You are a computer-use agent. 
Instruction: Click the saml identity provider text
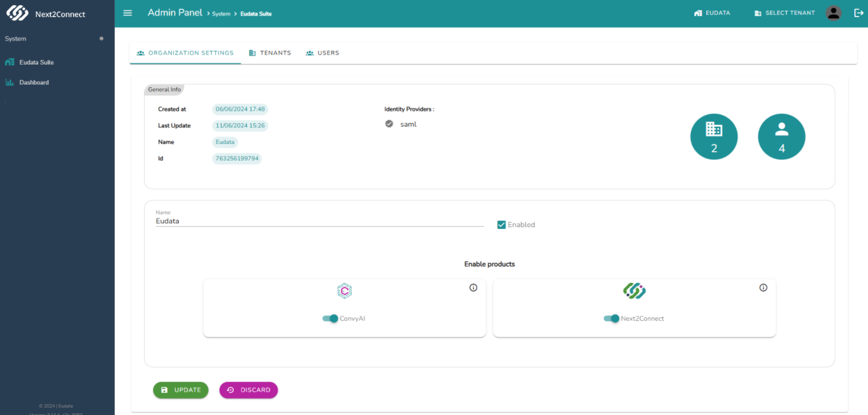click(x=409, y=124)
